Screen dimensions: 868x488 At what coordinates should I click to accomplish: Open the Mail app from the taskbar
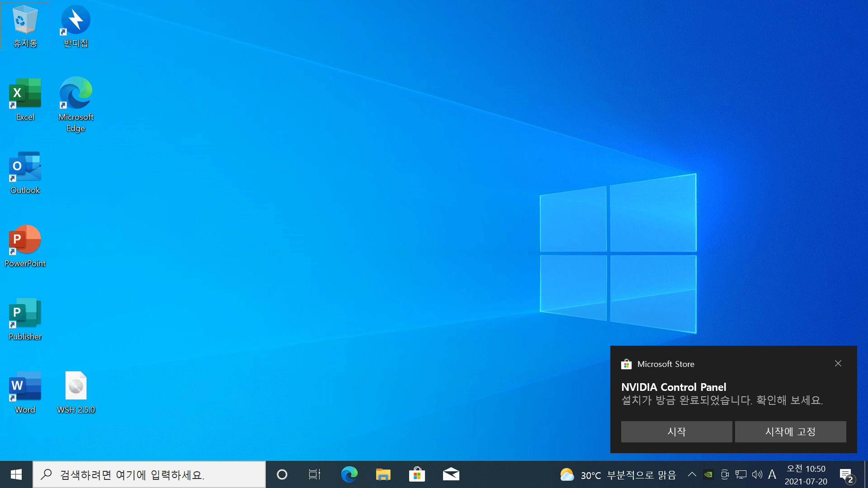pyautogui.click(x=451, y=474)
